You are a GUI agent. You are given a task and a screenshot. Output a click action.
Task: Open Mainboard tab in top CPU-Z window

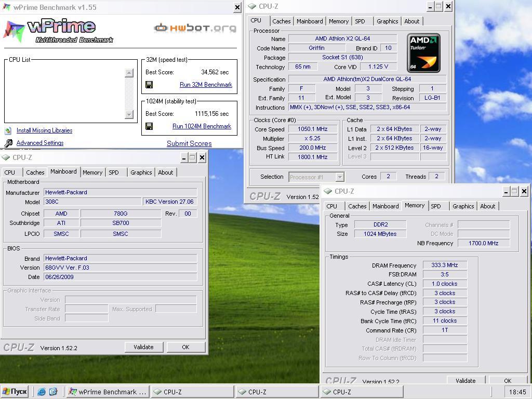click(310, 21)
